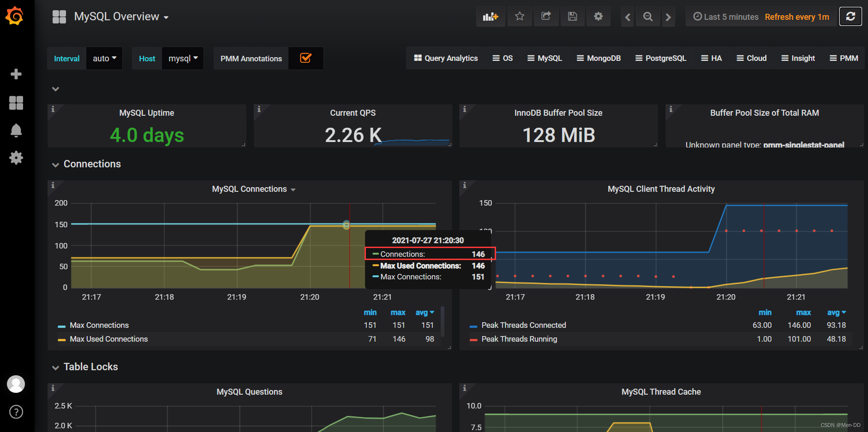Image resolution: width=868 pixels, height=432 pixels.
Task: Click Max Used Connections yellow color swatch
Action: (61, 340)
